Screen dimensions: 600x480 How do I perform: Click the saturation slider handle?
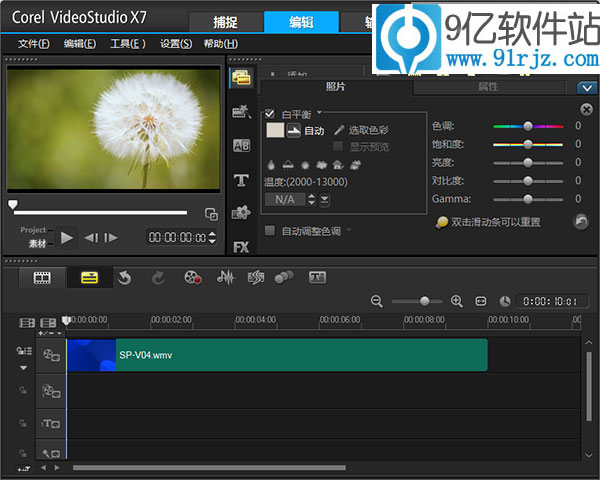[x=528, y=144]
